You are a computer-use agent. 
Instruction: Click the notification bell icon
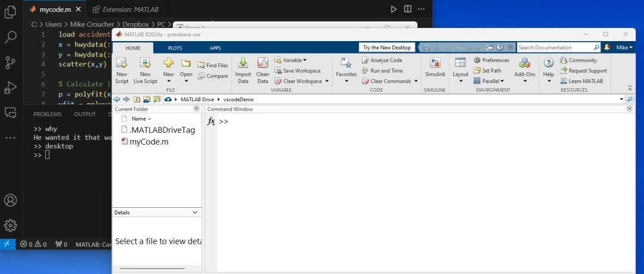tap(607, 47)
